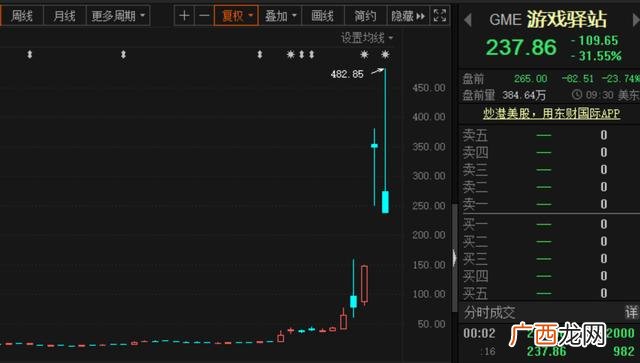This screenshot has width=640, height=363.
Task: Open the 炒港美股，用东财国际APP link
Action: [x=551, y=114]
